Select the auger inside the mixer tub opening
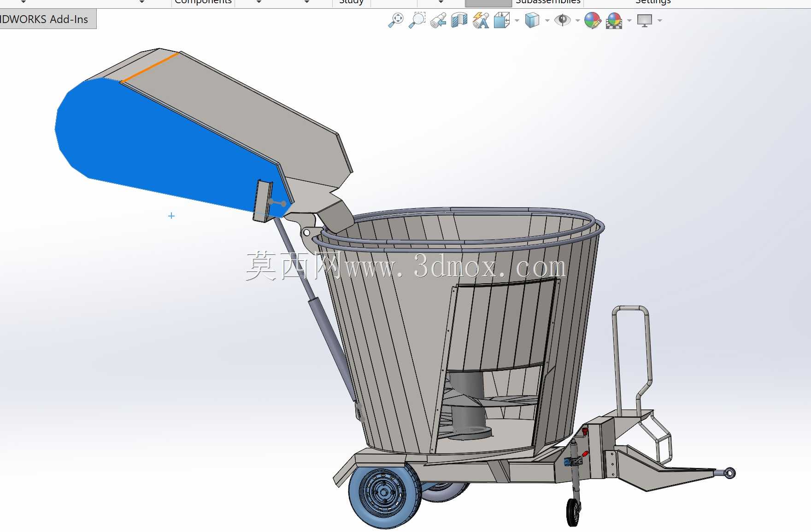Screen dimensions: 811x532 [468, 405]
